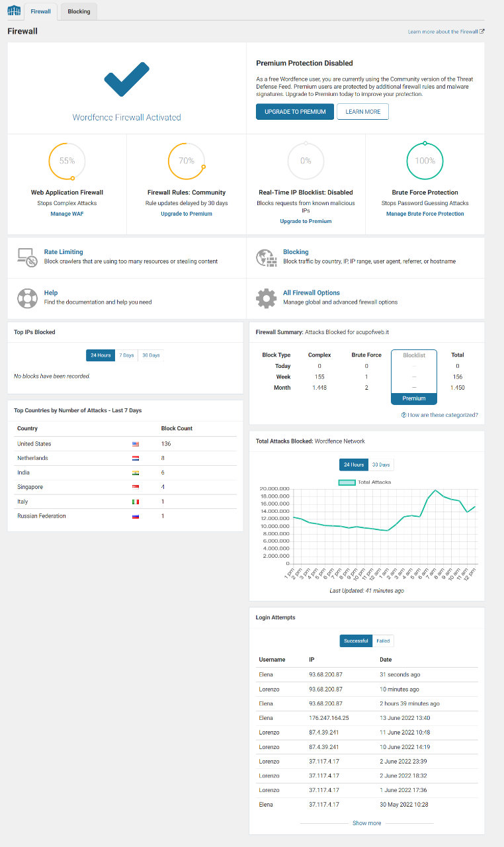504x847 pixels.
Task: Open the Blocking tab
Action: click(79, 11)
